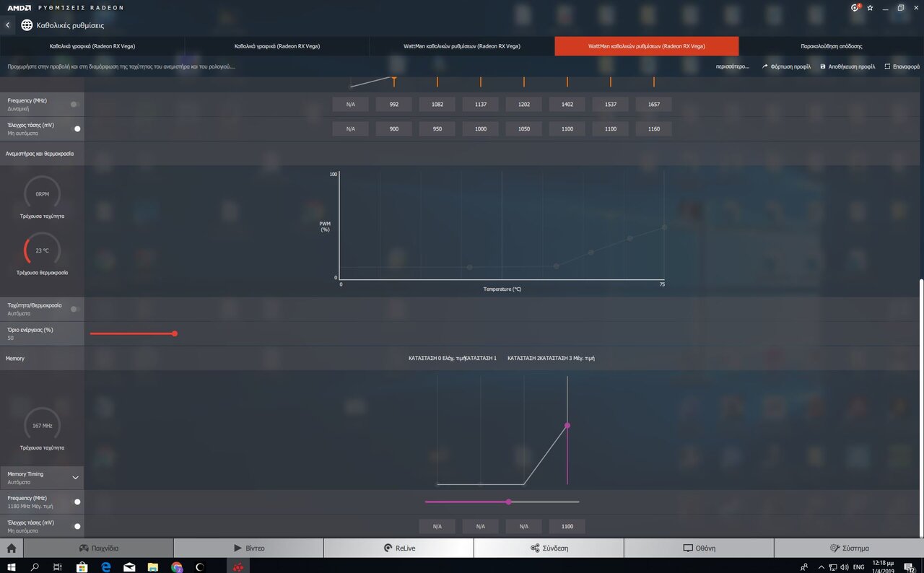Open Σύστημα section in bottom bar

click(x=849, y=548)
